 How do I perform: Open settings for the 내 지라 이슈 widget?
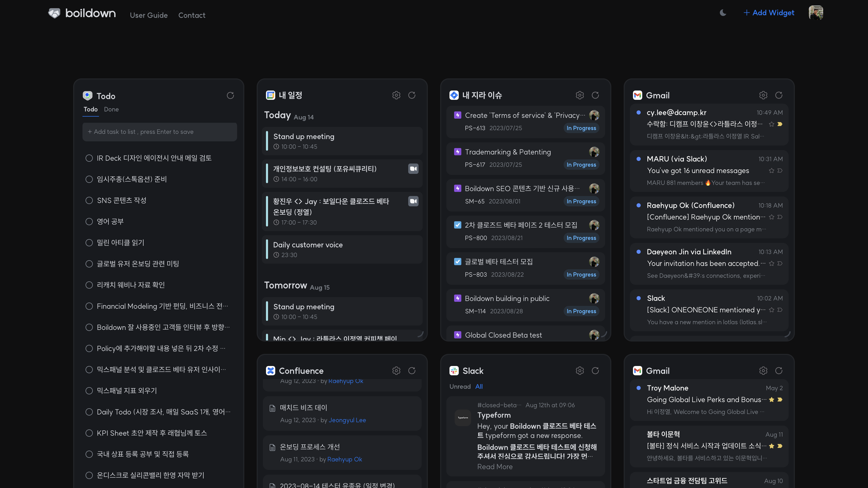(x=580, y=95)
